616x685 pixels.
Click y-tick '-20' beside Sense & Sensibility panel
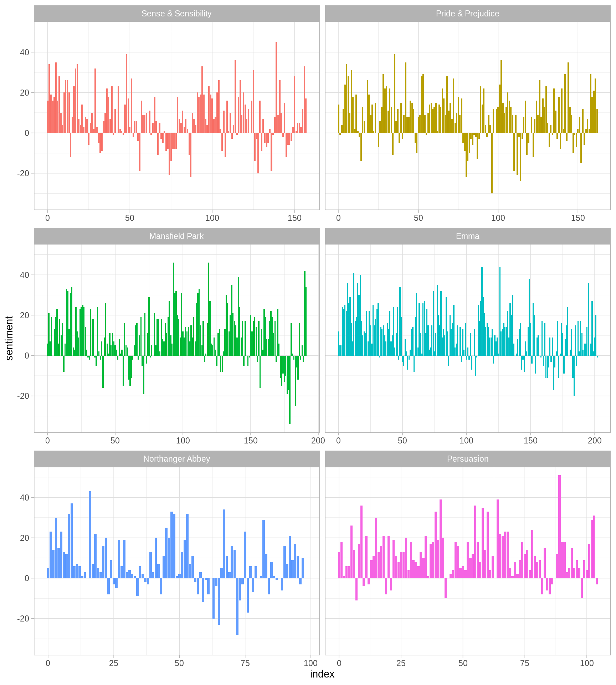coord(23,173)
